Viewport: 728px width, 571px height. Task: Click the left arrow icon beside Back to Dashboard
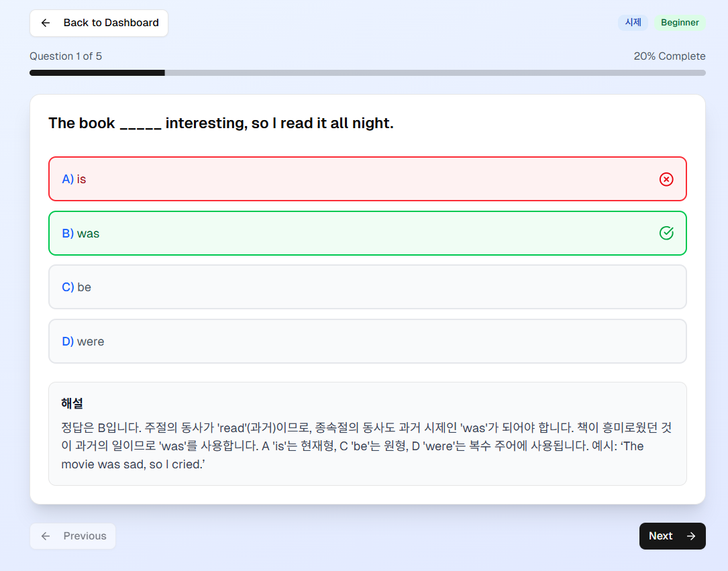pyautogui.click(x=46, y=23)
